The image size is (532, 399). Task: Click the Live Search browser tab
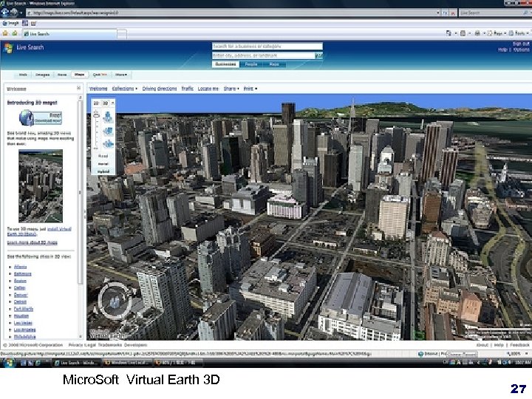69,33
